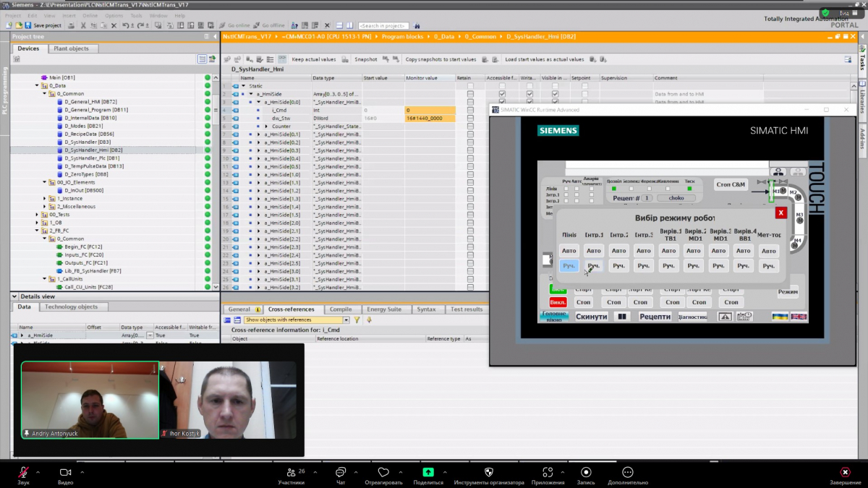Open the Options menu
The image size is (868, 488).
114,15
